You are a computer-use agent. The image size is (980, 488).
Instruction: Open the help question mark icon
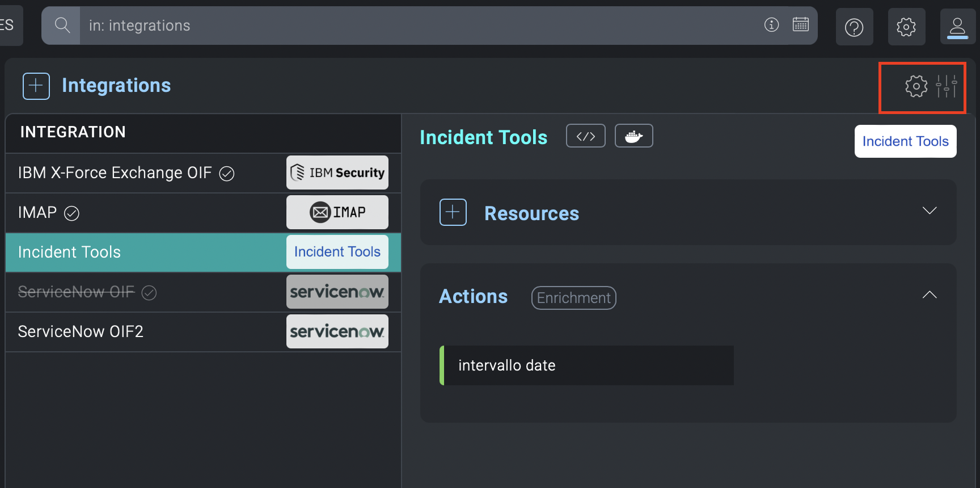click(854, 27)
